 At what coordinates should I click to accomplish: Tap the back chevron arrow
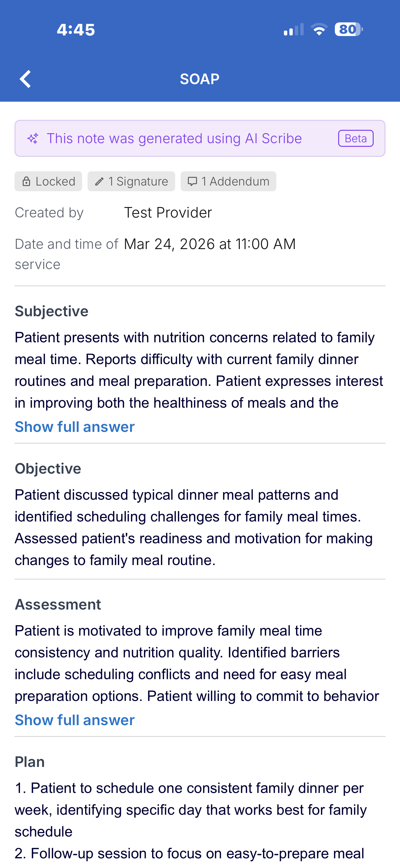[x=25, y=79]
